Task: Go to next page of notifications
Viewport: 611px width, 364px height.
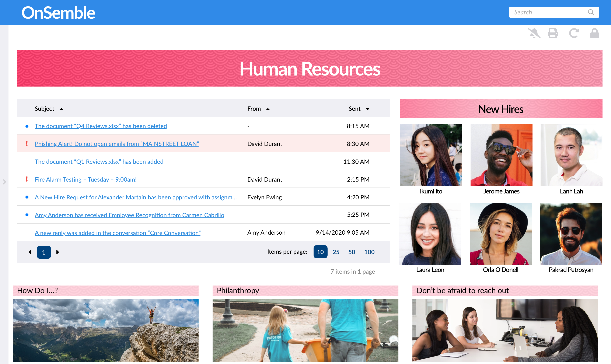Action: [x=58, y=252]
